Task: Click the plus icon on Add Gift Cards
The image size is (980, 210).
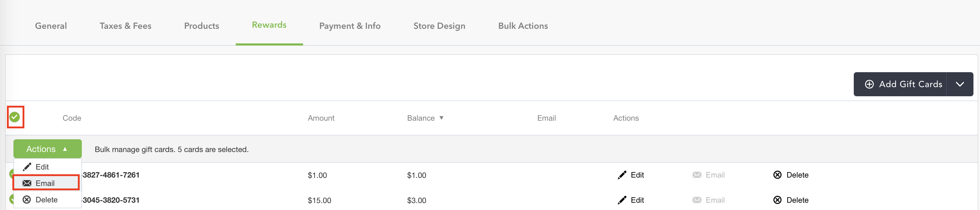Action: point(869,84)
